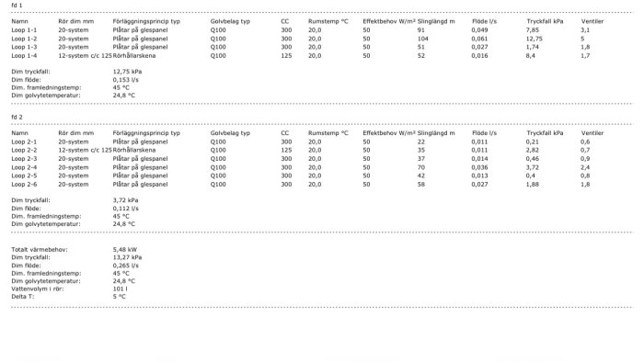
Task: Click 'Ventiler' header in the fd 2 table
Action: pyautogui.click(x=592, y=133)
